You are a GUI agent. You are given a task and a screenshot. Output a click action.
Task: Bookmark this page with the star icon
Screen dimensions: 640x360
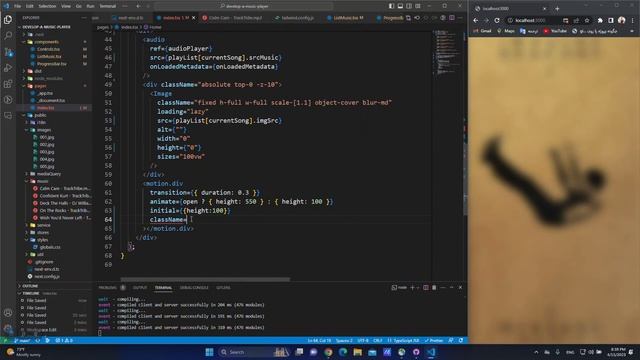point(587,20)
